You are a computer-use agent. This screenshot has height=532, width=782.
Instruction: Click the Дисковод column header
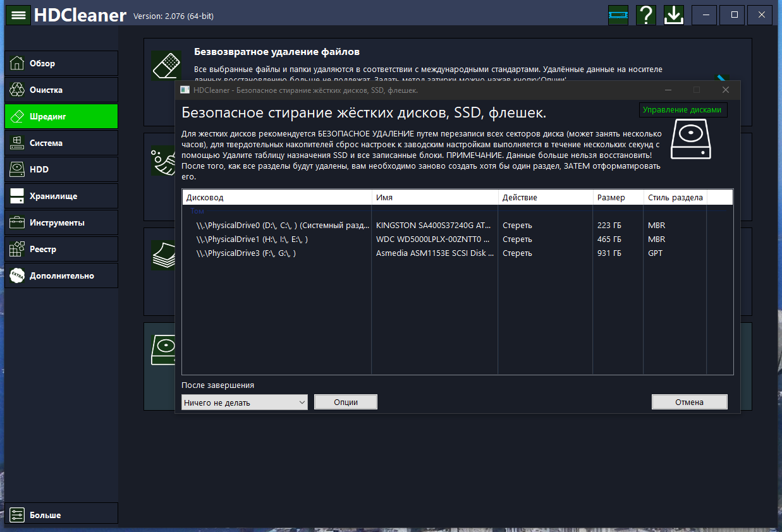pos(277,197)
